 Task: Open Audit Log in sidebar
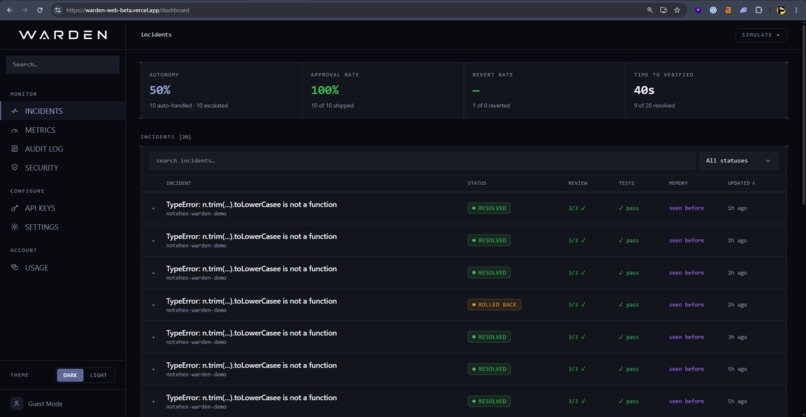[63, 149]
